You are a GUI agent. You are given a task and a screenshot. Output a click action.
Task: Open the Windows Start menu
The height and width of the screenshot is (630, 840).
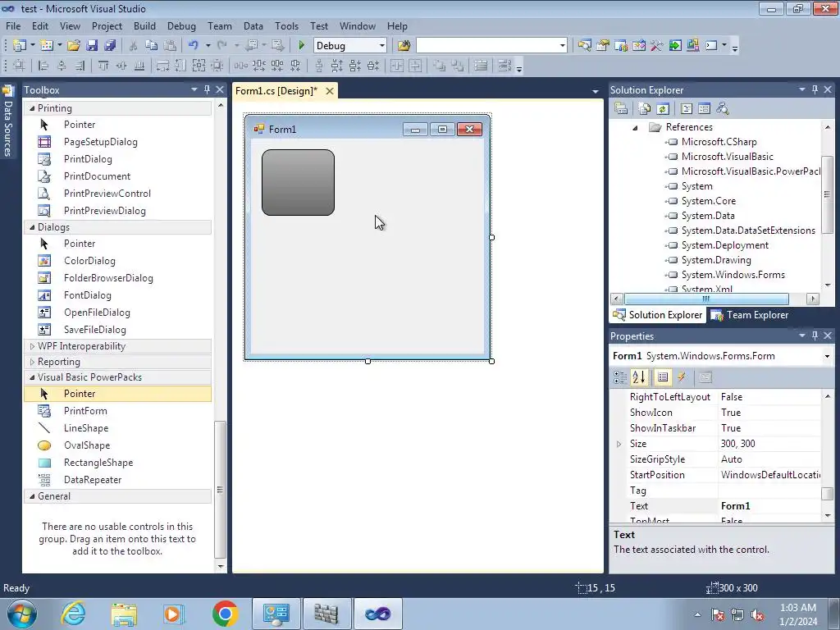point(22,614)
